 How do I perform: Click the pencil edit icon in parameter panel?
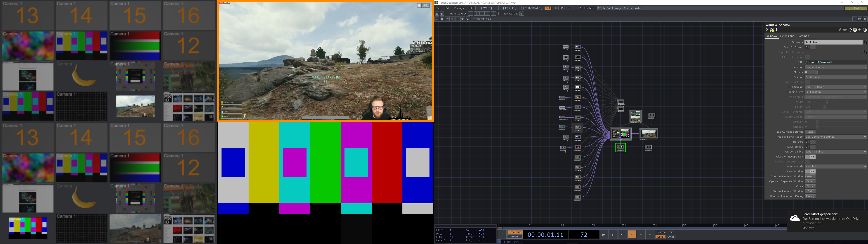point(840,30)
